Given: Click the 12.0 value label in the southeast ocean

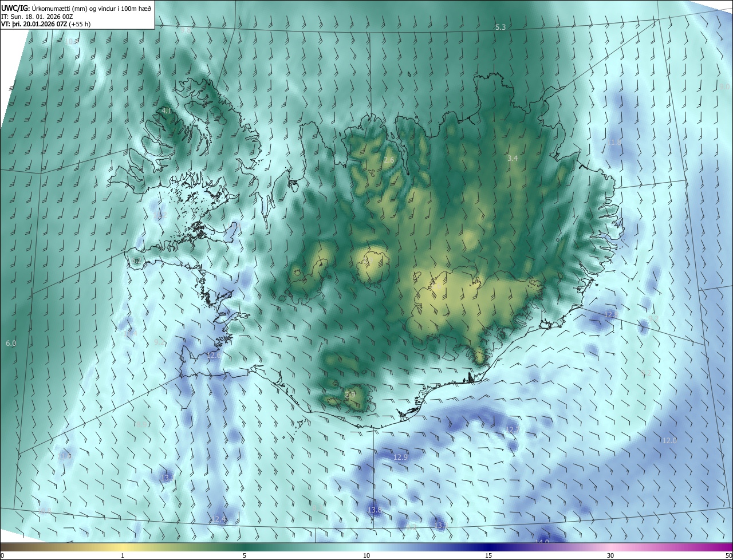Looking at the screenshot, I should coord(669,440).
